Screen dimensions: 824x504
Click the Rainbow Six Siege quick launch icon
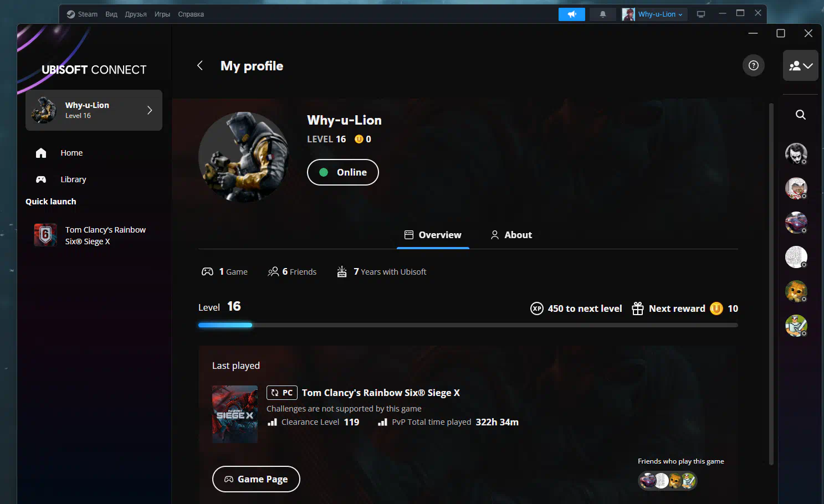pyautogui.click(x=45, y=235)
